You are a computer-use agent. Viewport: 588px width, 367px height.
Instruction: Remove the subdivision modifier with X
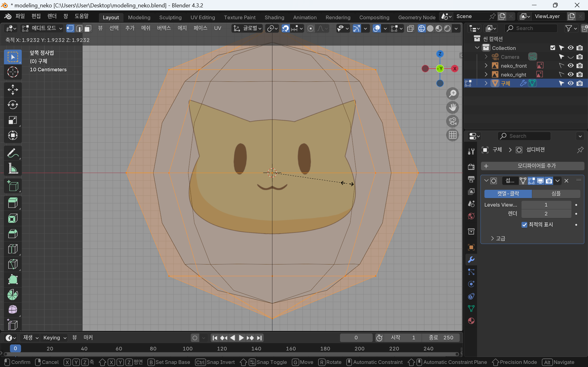pos(566,181)
